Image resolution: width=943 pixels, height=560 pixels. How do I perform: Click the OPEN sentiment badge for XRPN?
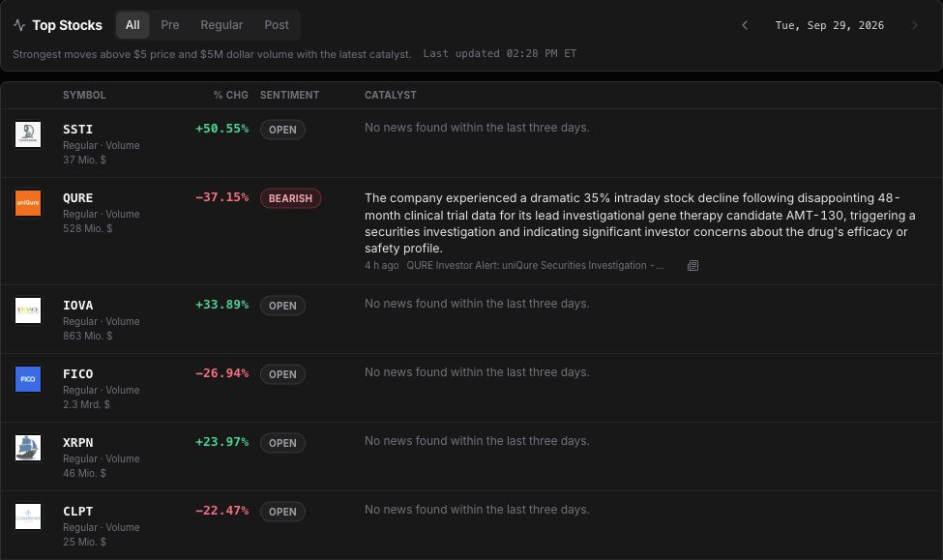(282, 443)
